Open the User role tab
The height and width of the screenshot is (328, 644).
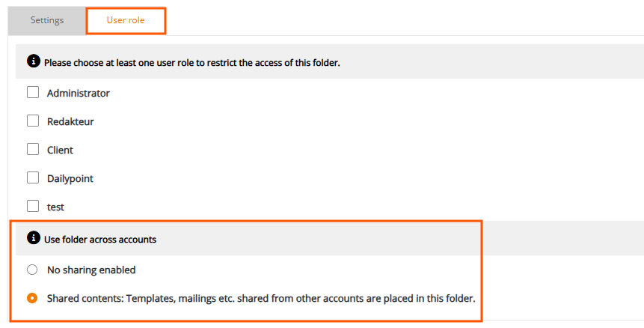click(126, 20)
